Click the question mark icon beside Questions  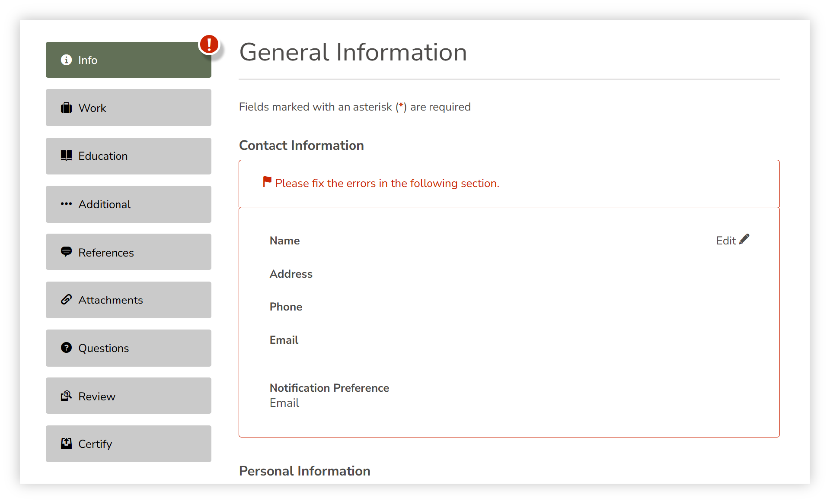(x=66, y=348)
